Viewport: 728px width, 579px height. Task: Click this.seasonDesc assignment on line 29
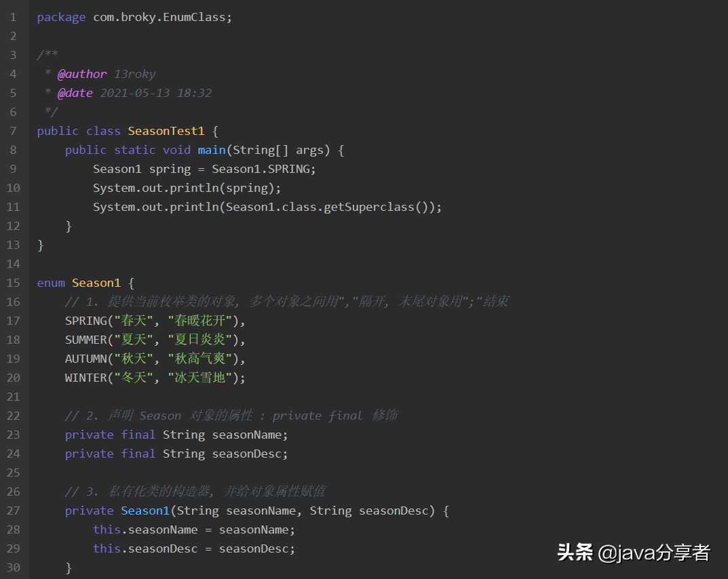(194, 549)
